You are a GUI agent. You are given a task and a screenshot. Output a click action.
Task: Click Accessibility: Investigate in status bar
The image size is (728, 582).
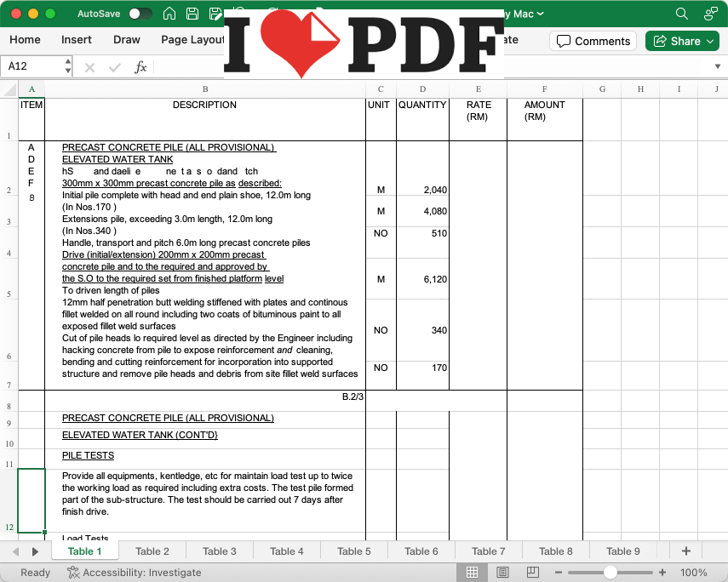pyautogui.click(x=134, y=573)
